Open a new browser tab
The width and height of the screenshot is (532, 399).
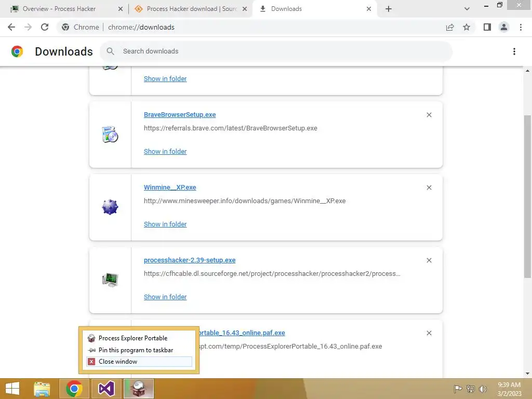[x=389, y=9]
